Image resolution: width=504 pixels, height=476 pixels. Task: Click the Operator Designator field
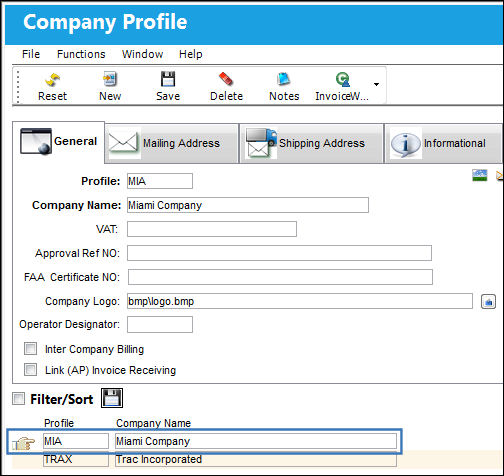(160, 325)
